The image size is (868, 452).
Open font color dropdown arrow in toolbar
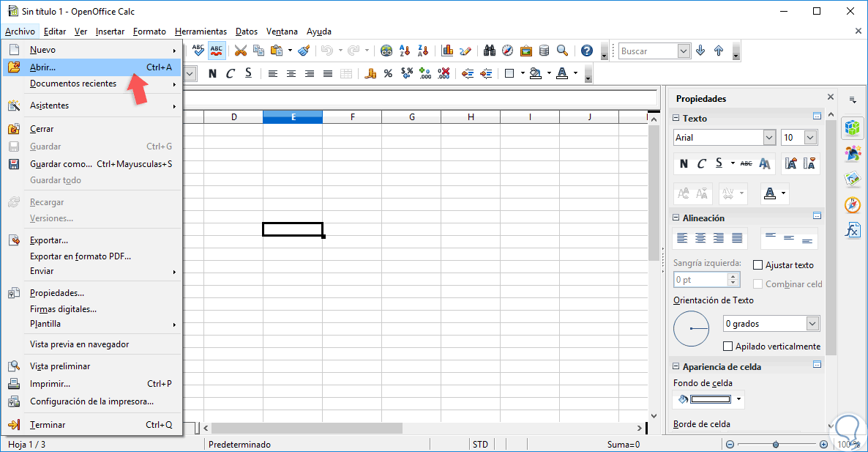[x=576, y=73]
